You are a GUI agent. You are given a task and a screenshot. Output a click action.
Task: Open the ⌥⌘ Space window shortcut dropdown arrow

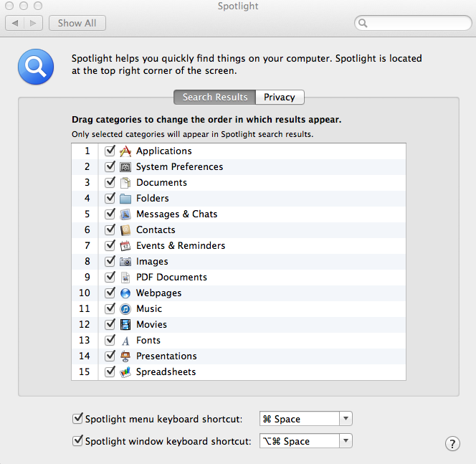[346, 440]
